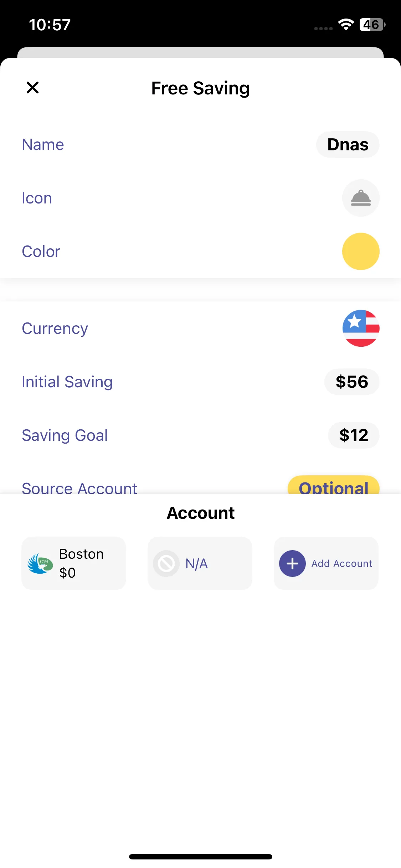Tap the Icon row label
Screen dimensions: 401x868
point(37,198)
